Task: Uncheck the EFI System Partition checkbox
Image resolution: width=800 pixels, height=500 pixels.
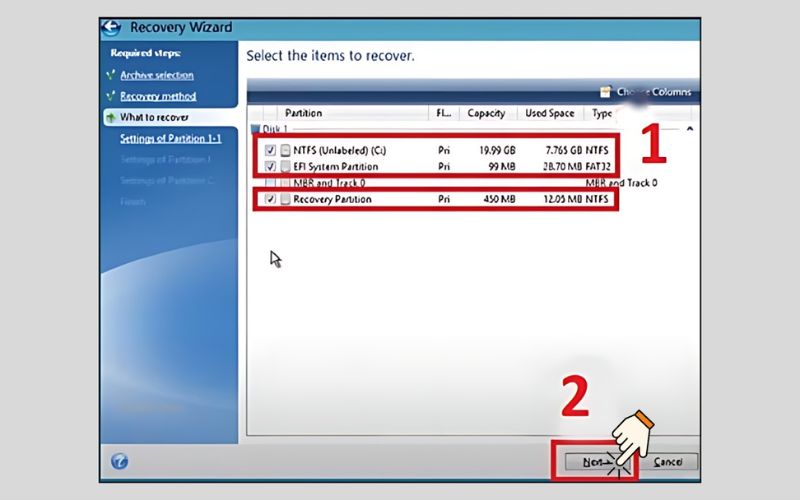Action: coord(270,166)
